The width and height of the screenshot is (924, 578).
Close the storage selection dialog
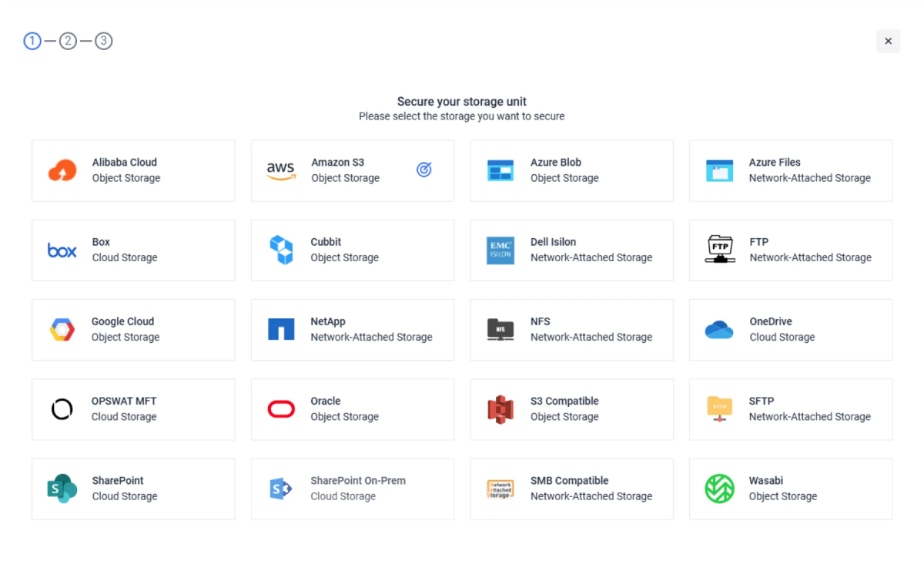pos(888,41)
